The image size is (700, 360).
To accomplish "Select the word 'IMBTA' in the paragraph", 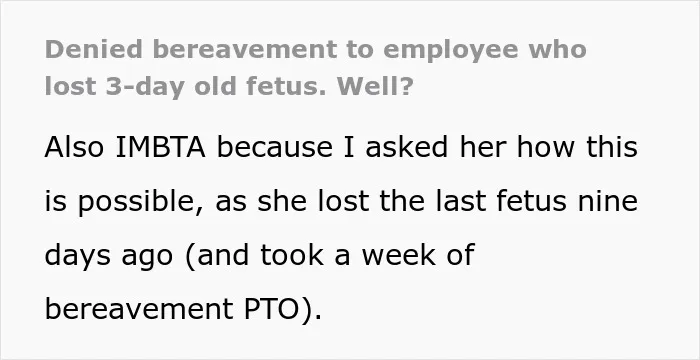I will (160, 147).
